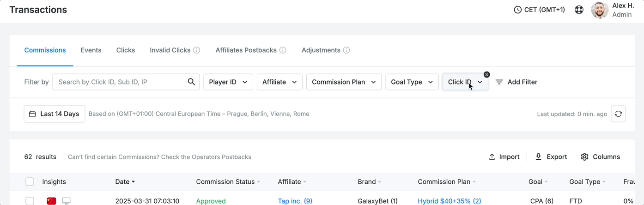644x205 pixels.
Task: Open the help lifebuoy icon
Action: pyautogui.click(x=579, y=10)
